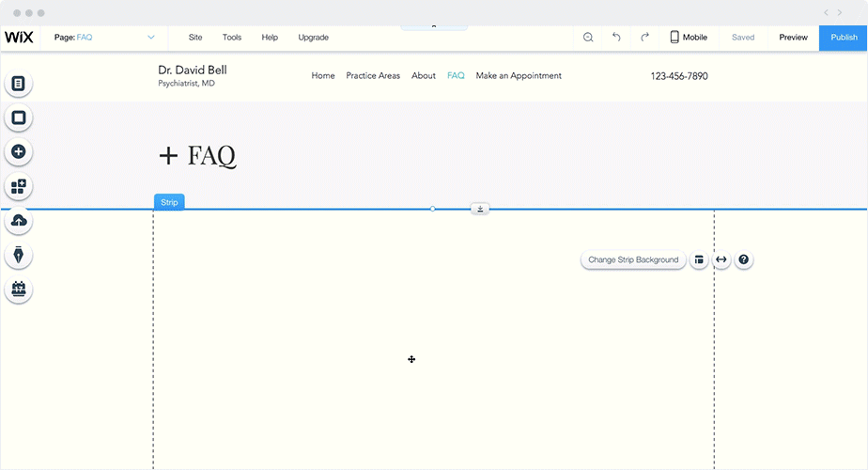Click the Home navigation link
Image resolution: width=868 pixels, height=470 pixels.
click(323, 75)
